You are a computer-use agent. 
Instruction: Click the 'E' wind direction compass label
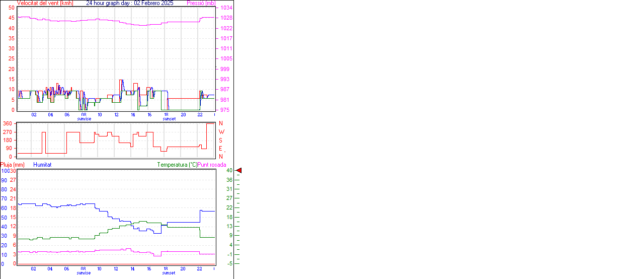221,148
